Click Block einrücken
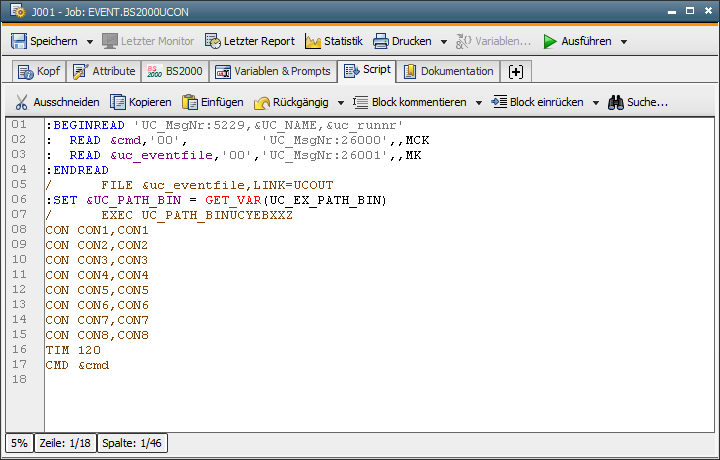Image resolution: width=720 pixels, height=460 pixels. (537, 102)
